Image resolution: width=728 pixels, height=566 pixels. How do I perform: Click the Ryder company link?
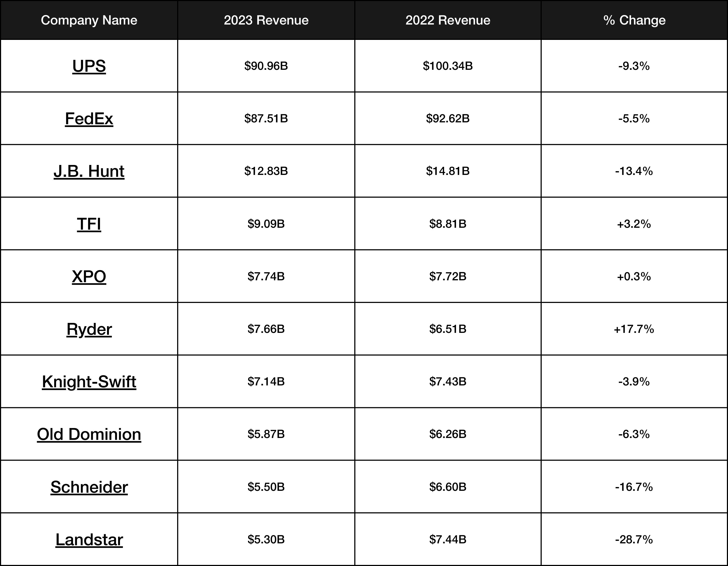89,329
